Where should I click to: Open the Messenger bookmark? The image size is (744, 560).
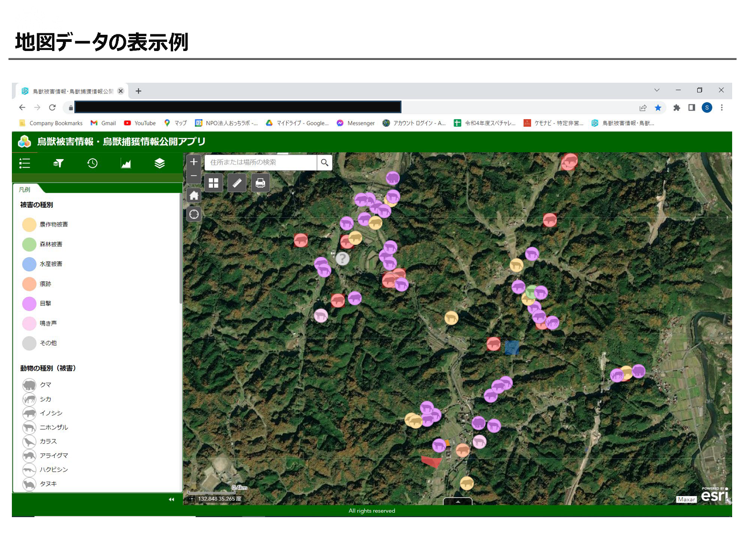(356, 123)
